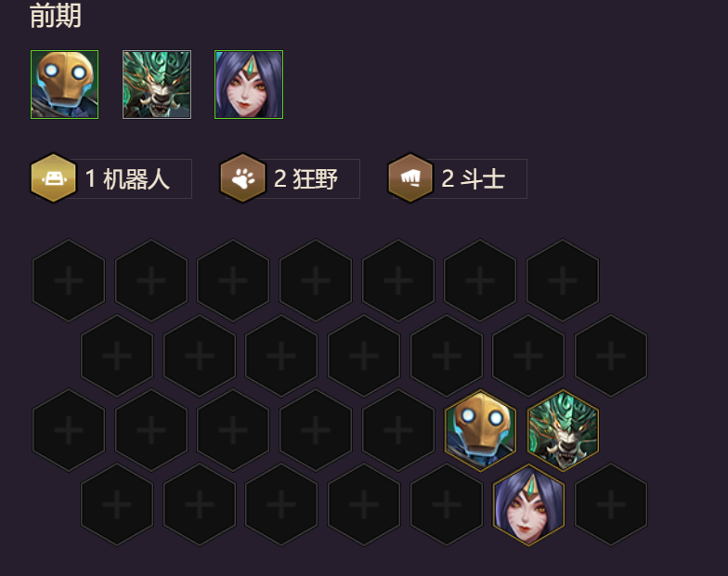This screenshot has height=576, width=728.
Task: Select the green-masked beast champion portrait
Action: point(156,85)
